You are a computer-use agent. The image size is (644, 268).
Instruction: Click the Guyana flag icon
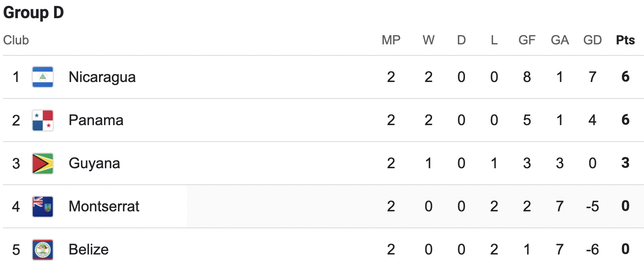(43, 163)
